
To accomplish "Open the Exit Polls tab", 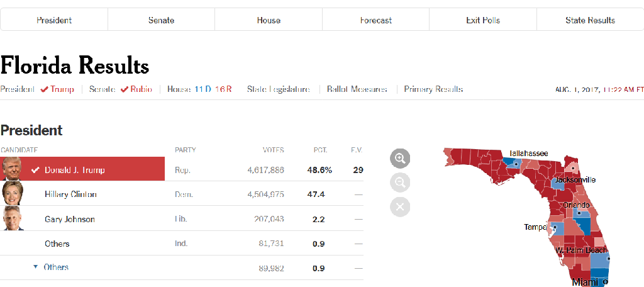I will pyautogui.click(x=483, y=20).
